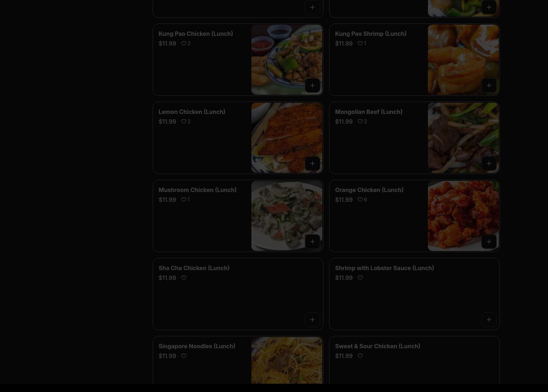Like Kung Pao Chicken via heart icon
Image resolution: width=548 pixels, height=392 pixels.
coord(183,43)
